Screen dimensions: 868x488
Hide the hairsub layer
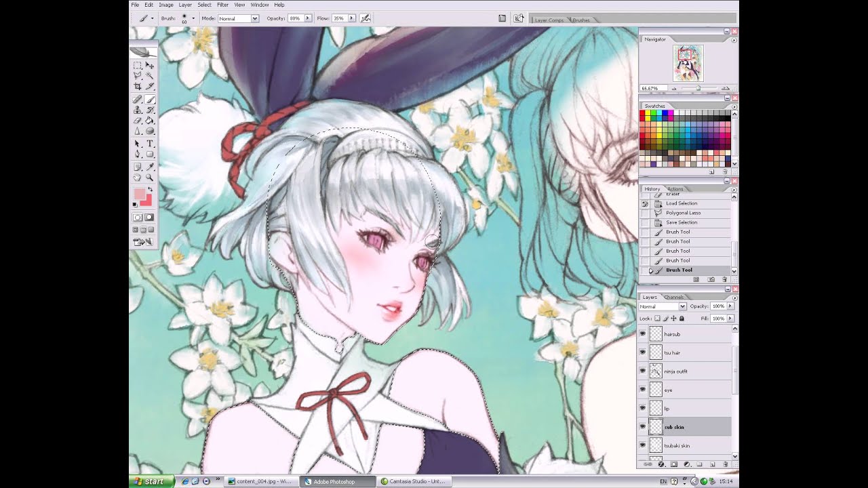pos(643,333)
